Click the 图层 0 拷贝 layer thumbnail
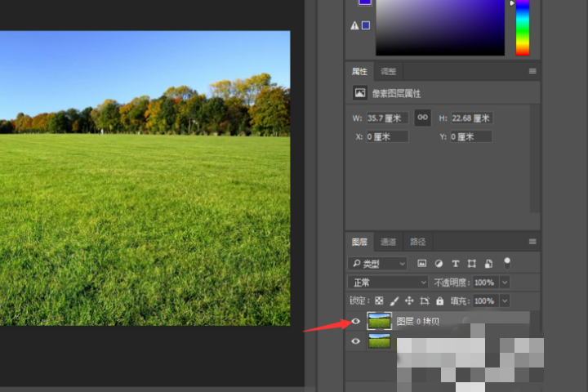 click(x=379, y=321)
